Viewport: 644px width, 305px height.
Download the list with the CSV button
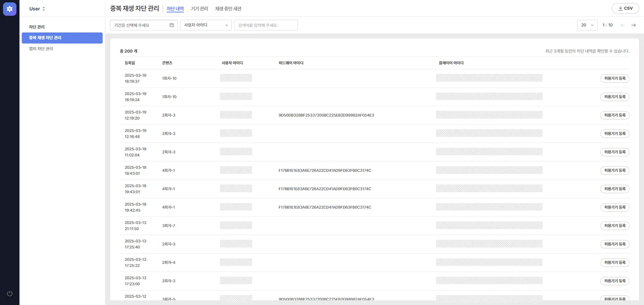coord(626,8)
